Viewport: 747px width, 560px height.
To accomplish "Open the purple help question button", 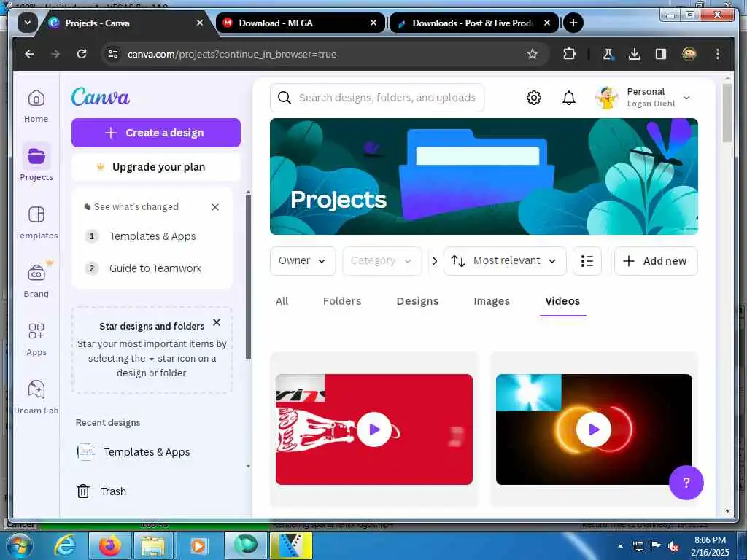I will tap(686, 483).
